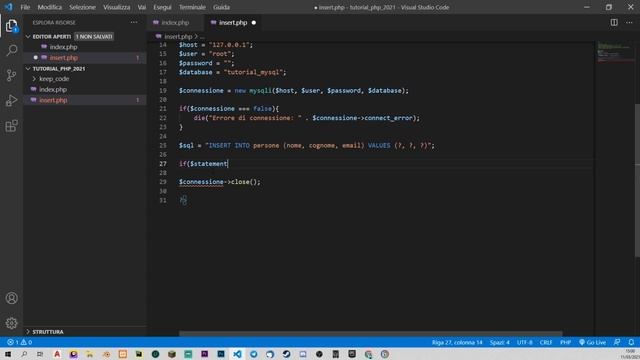Click the 1 NON SALVATI badge

pyautogui.click(x=94, y=36)
